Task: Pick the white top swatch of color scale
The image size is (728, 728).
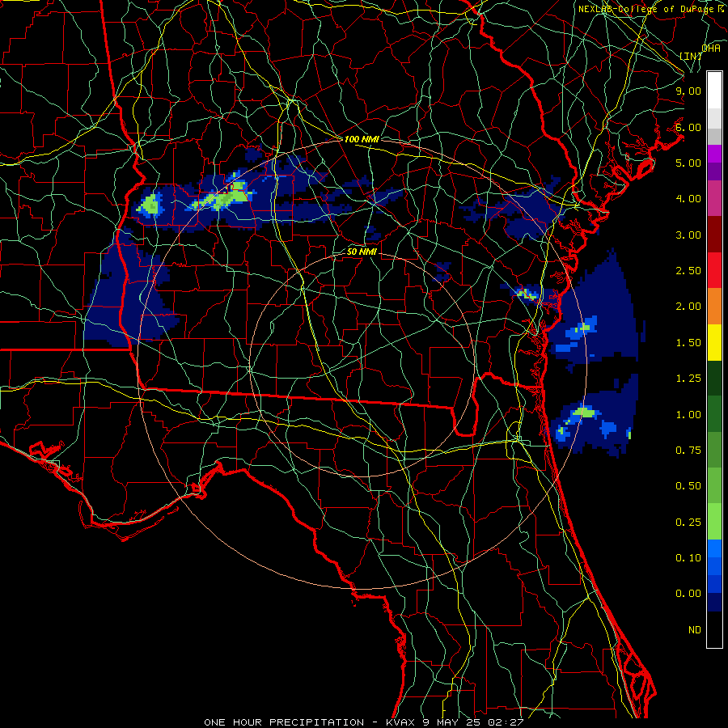Action: pos(714,91)
